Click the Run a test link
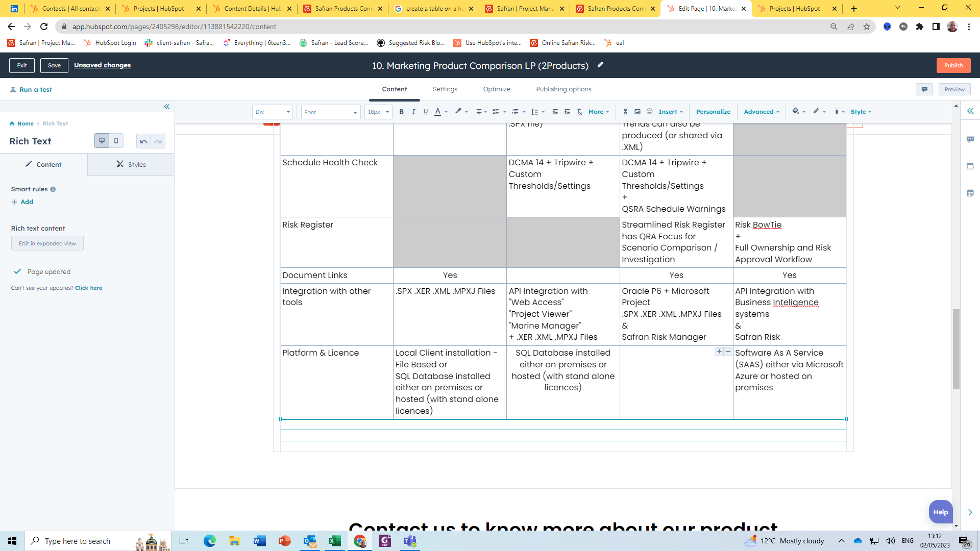This screenshot has height=551, width=980. point(31,90)
